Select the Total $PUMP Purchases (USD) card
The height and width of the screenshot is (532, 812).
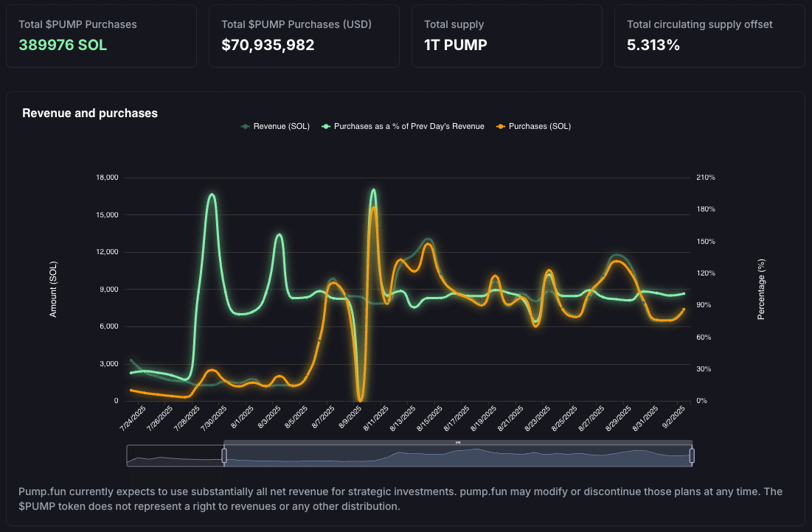pos(304,36)
